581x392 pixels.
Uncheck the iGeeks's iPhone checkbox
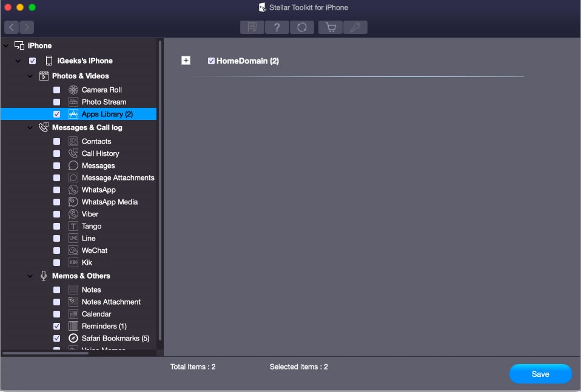(x=33, y=61)
